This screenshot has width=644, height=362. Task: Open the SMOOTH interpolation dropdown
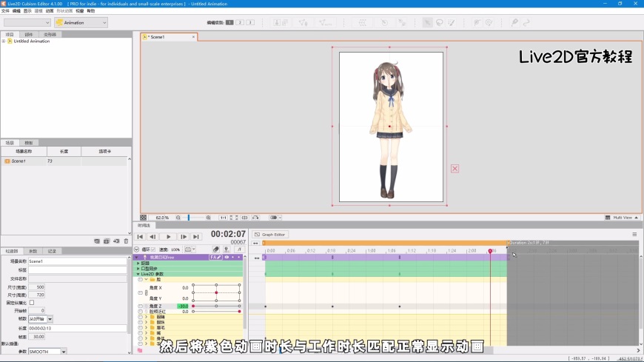47,352
